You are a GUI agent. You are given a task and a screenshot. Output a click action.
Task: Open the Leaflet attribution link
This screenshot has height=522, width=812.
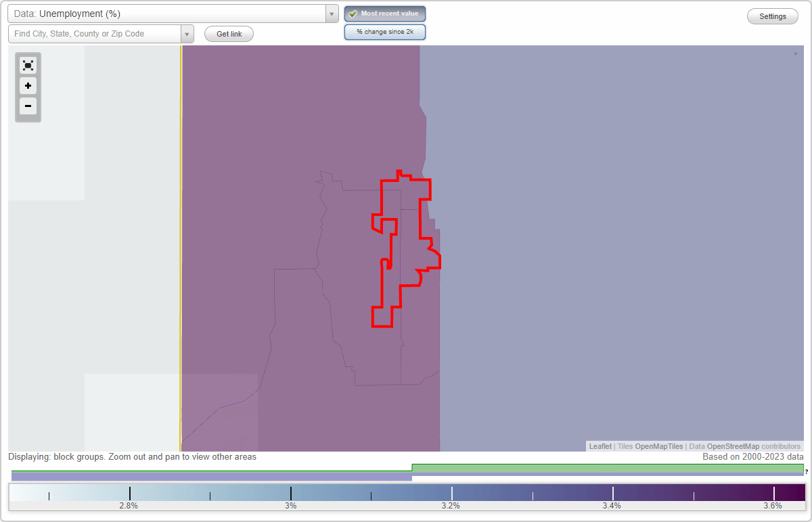[600, 447]
